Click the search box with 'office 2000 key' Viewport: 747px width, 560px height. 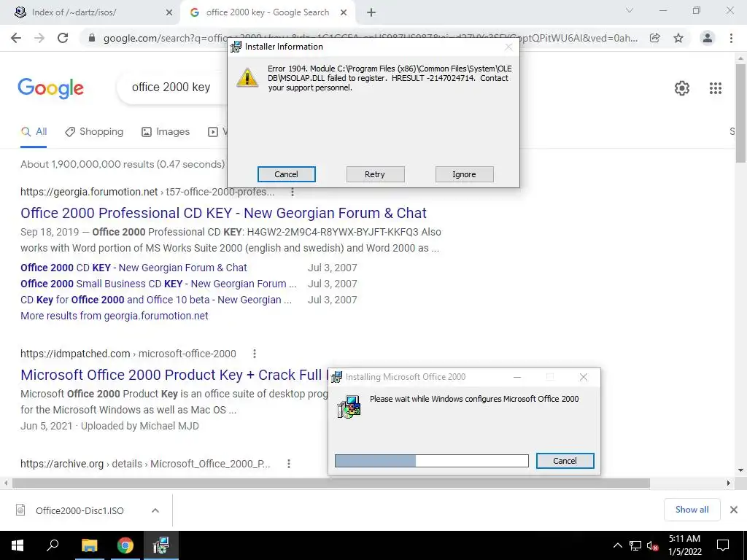[172, 87]
